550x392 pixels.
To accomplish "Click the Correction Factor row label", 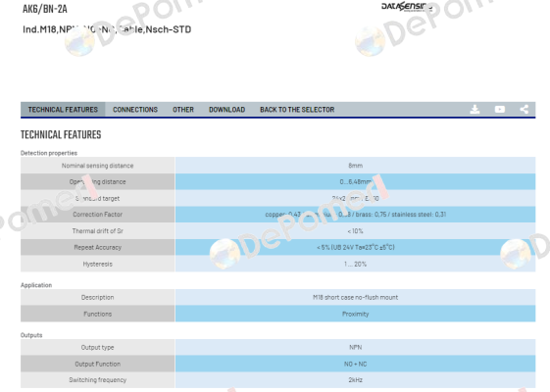I will point(97,215).
